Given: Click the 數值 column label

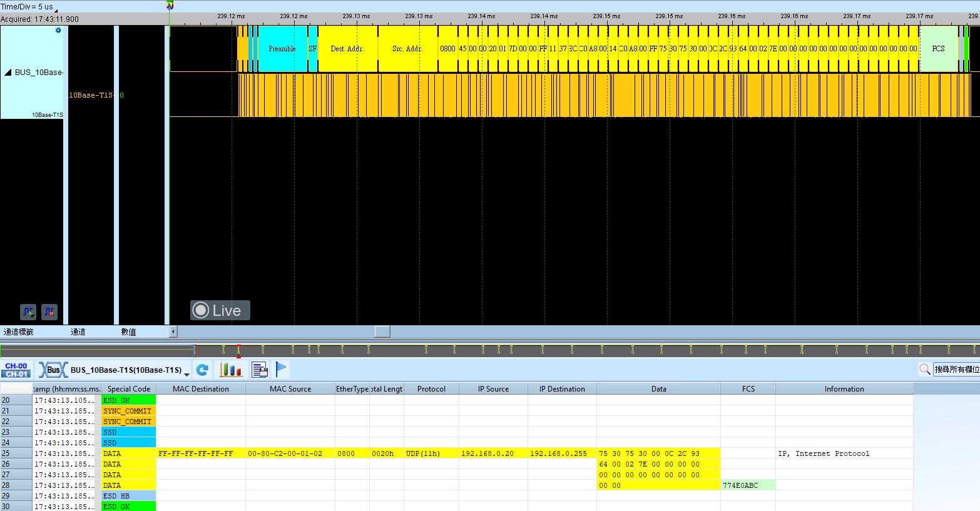Looking at the screenshot, I should [x=128, y=332].
